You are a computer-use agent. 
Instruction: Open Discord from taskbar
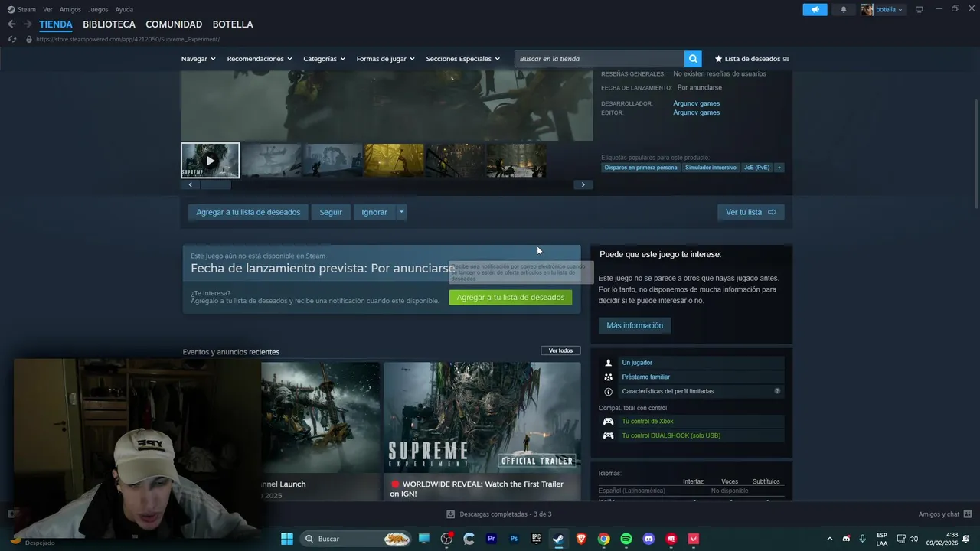(648, 539)
